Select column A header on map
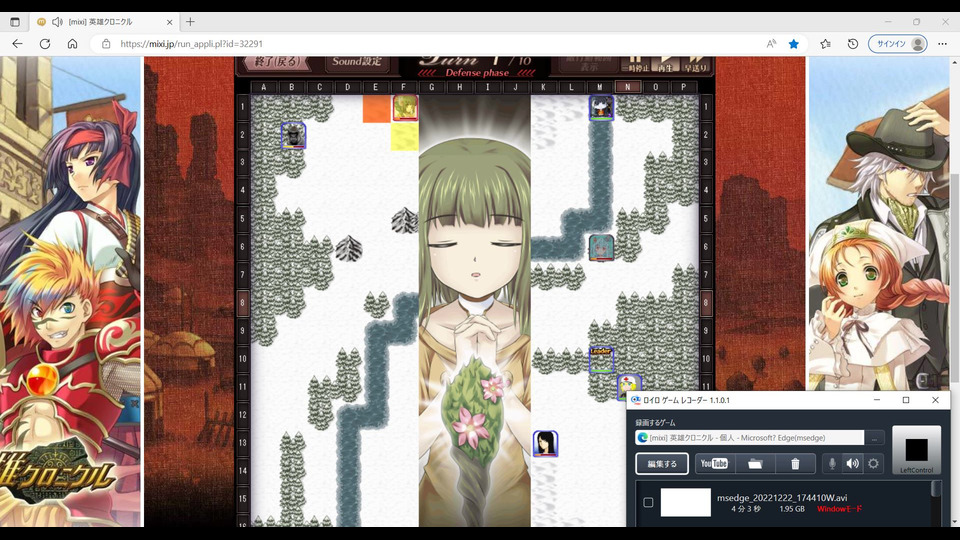The width and height of the screenshot is (960, 540). [264, 88]
